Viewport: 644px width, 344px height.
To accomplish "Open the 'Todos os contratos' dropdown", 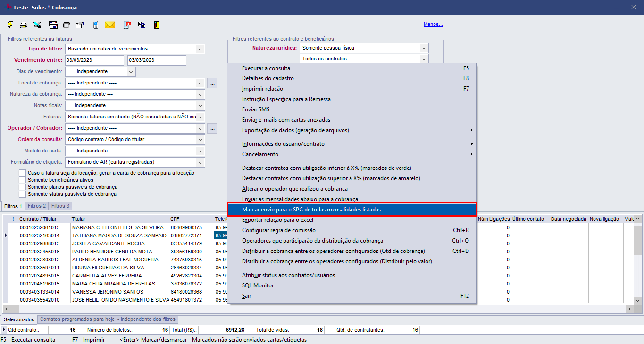I will point(424,59).
